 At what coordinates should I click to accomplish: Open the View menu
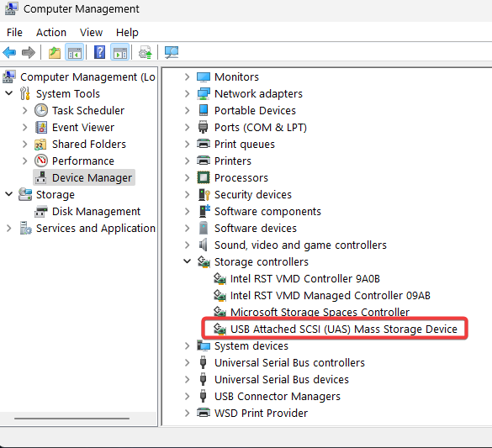click(92, 32)
